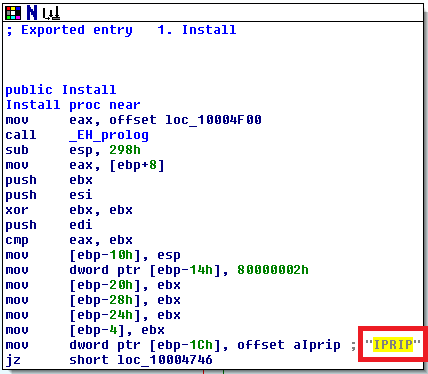Select the 'mov [ebp-4], ebx' line
428x374 pixels.
point(85,330)
